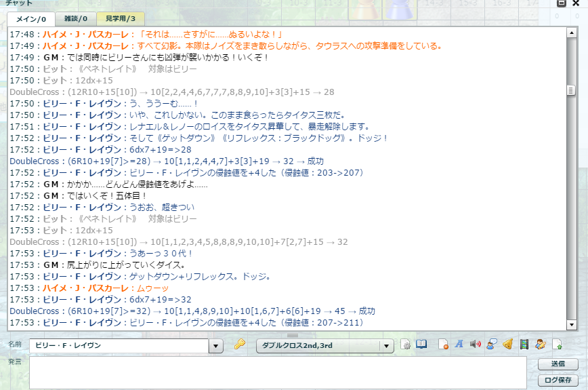Toggle the red speaker sound icon
Image resolution: width=588 pixels, height=390 pixels.
coord(475,345)
